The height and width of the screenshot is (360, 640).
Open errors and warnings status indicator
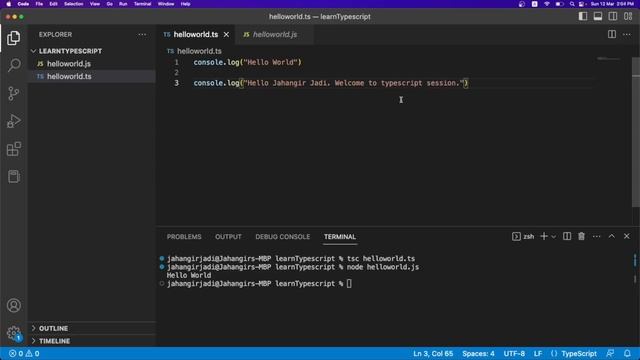[24, 353]
